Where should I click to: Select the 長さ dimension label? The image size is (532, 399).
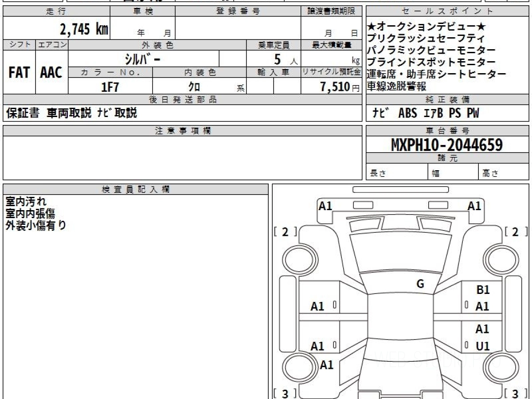(378, 174)
